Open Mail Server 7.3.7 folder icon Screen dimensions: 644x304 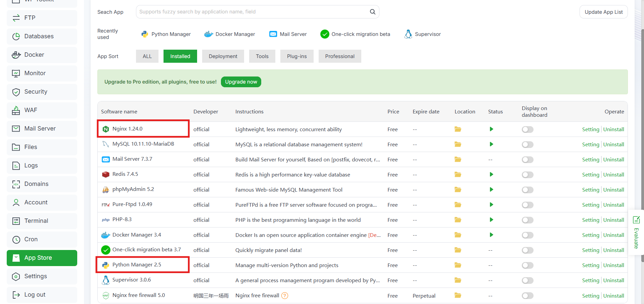[x=458, y=159]
